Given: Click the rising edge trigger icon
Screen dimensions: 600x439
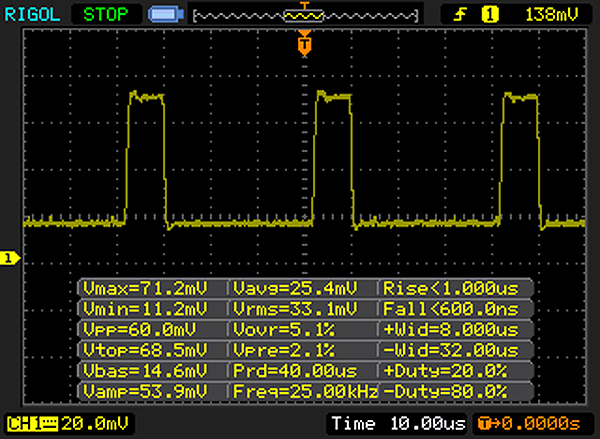Looking at the screenshot, I should point(460,15).
